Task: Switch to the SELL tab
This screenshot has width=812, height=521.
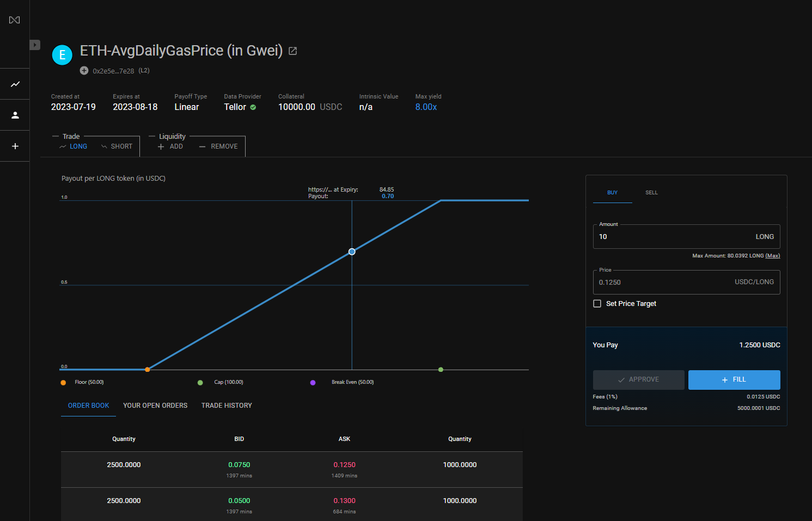Action: coord(651,193)
